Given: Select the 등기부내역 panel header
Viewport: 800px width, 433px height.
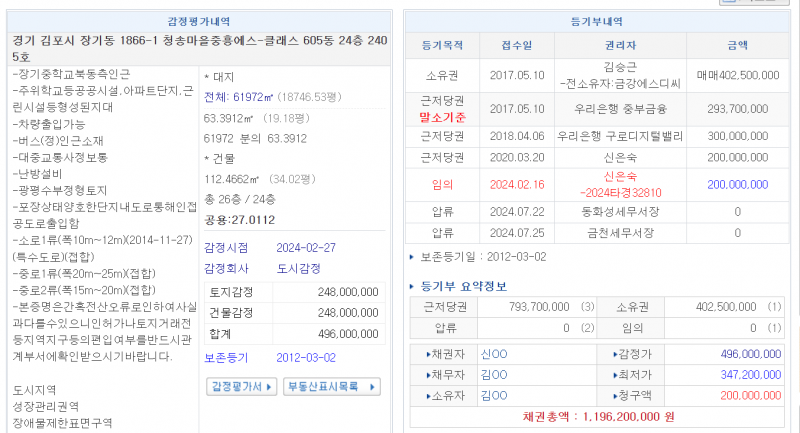Looking at the screenshot, I should pos(600,21).
